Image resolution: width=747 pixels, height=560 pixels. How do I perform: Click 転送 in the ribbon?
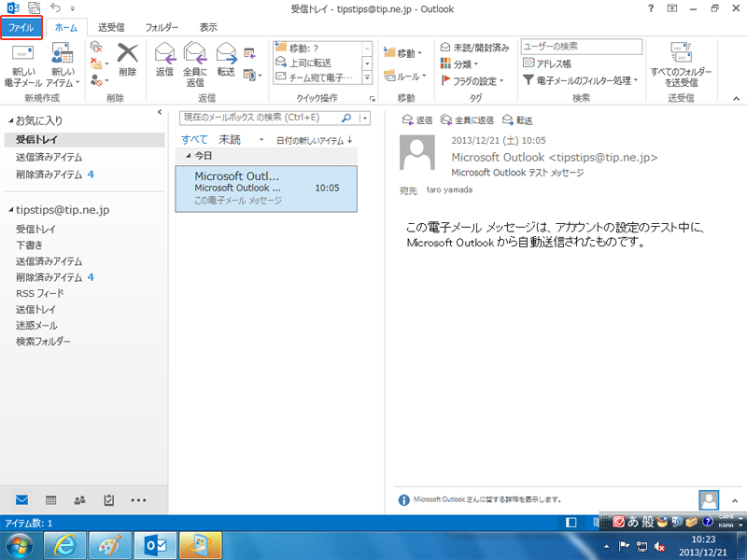pyautogui.click(x=226, y=60)
